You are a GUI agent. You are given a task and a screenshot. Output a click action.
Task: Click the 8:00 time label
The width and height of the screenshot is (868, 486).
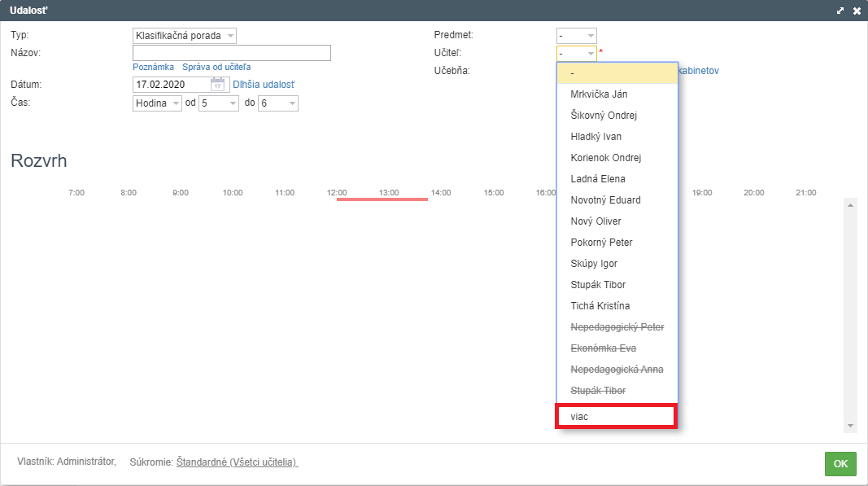click(x=129, y=193)
